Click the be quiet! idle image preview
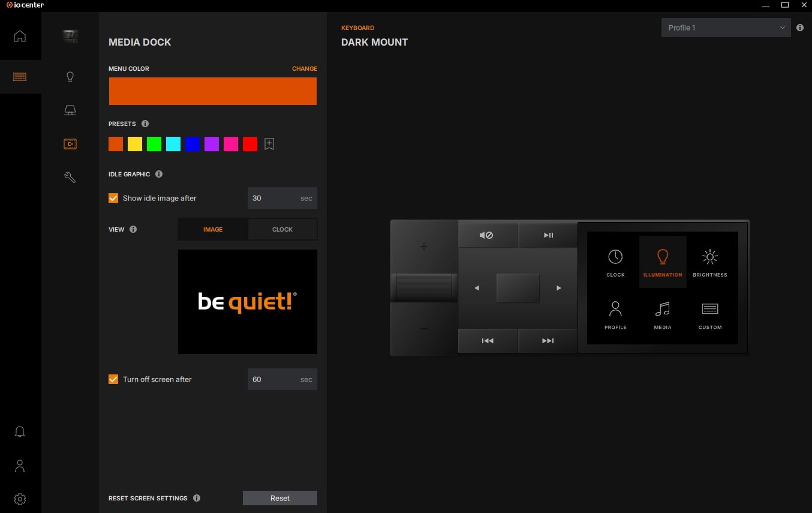 tap(248, 302)
